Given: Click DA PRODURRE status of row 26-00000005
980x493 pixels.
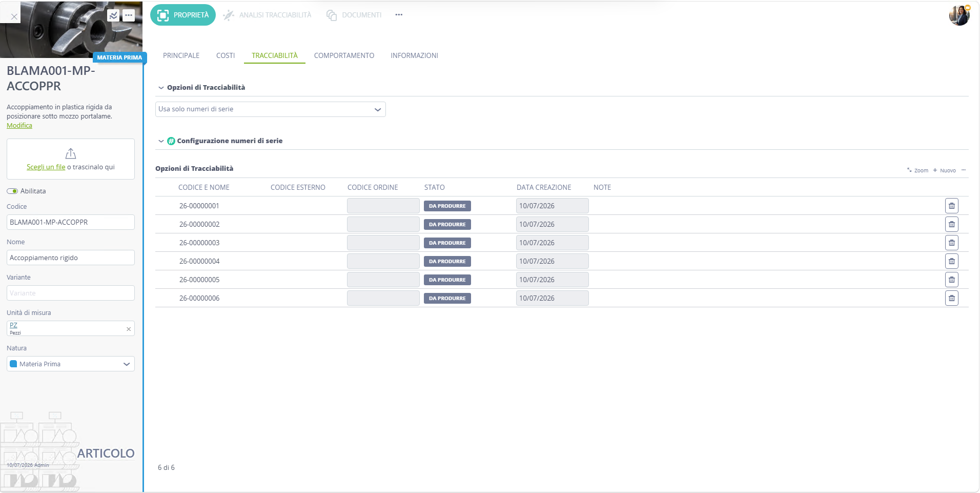Looking at the screenshot, I should pyautogui.click(x=447, y=280).
